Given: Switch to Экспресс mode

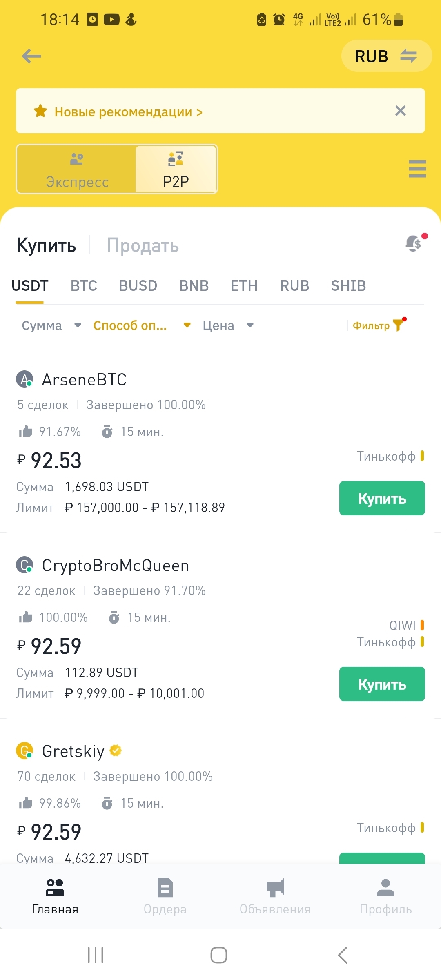Looking at the screenshot, I should coord(77,169).
